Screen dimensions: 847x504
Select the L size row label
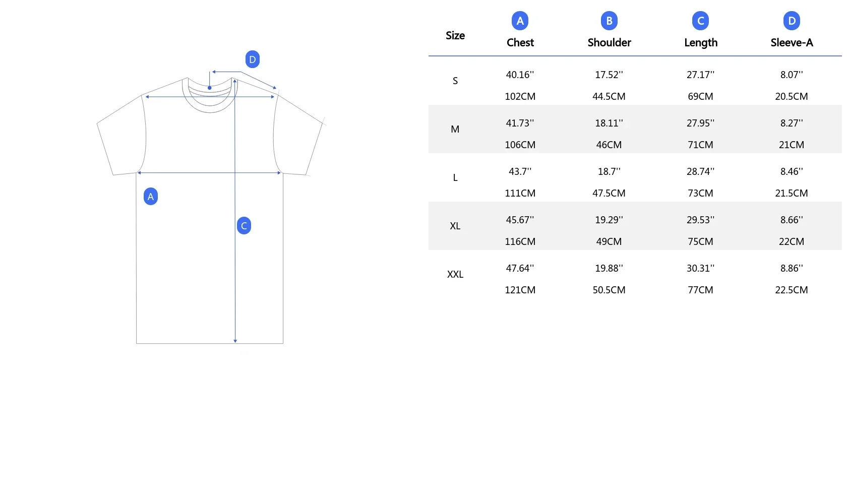[455, 177]
